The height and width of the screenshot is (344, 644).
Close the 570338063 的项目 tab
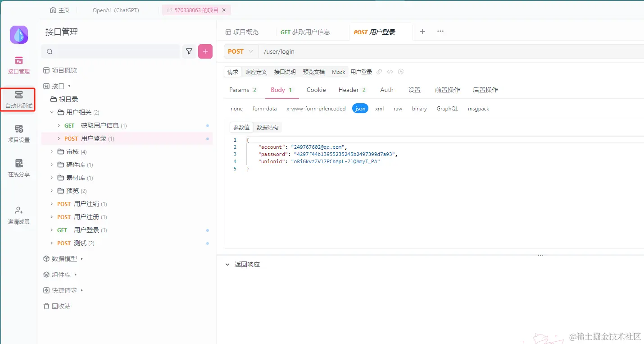click(x=224, y=10)
